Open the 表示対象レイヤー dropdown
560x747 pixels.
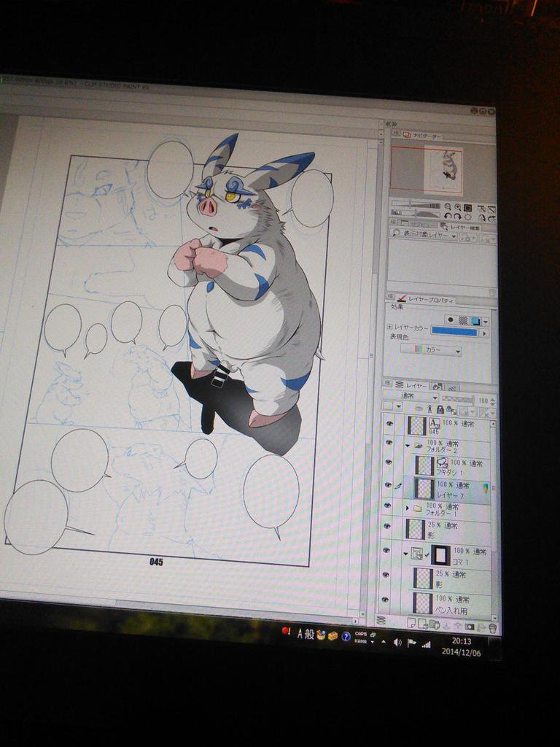tap(424, 235)
